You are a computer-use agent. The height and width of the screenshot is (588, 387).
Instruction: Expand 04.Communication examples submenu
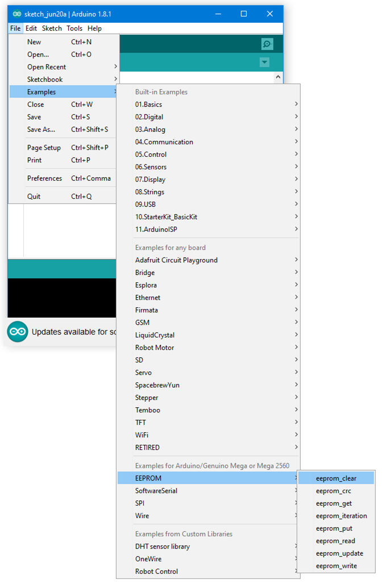pyautogui.click(x=209, y=142)
